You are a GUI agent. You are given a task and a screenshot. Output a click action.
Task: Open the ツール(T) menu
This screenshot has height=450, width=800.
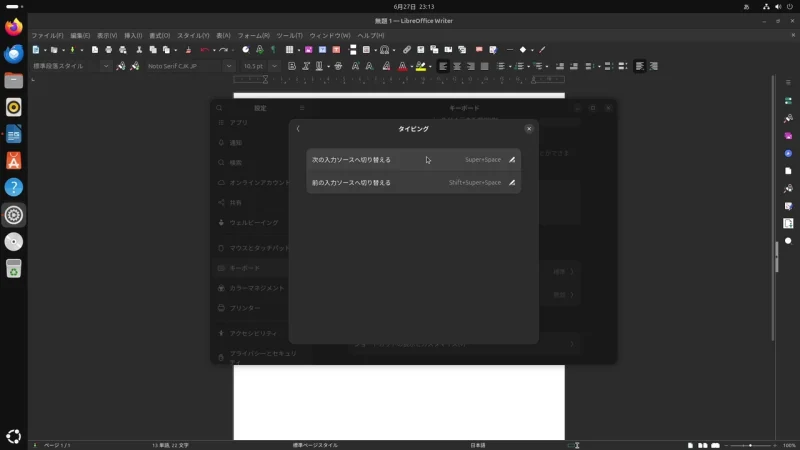point(289,36)
